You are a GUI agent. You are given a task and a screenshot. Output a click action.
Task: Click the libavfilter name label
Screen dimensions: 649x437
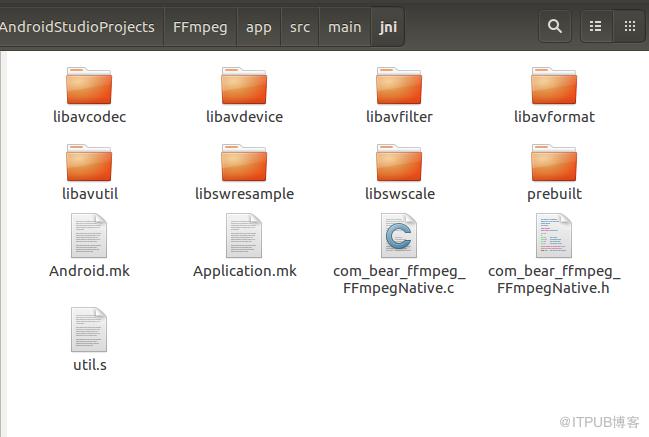tap(399, 117)
